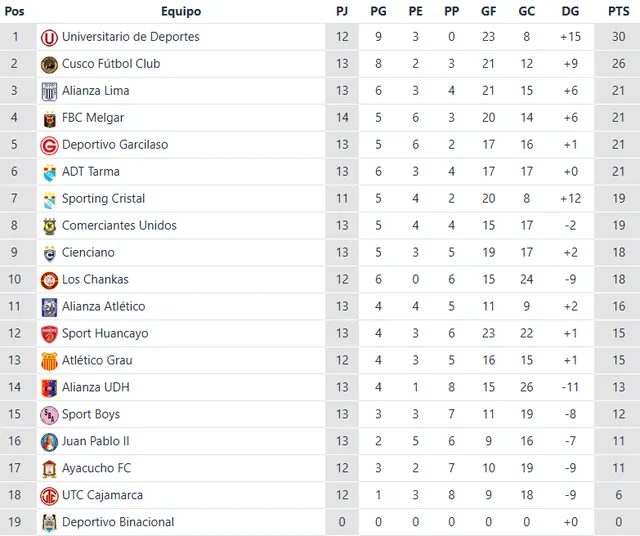Click the DG column header
Viewport: 640px width, 536px height.
(570, 12)
